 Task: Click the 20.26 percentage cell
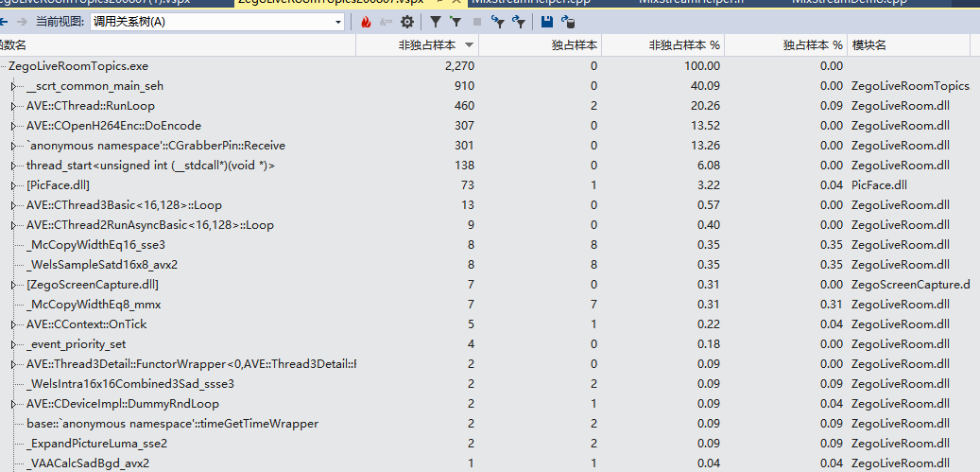705,106
